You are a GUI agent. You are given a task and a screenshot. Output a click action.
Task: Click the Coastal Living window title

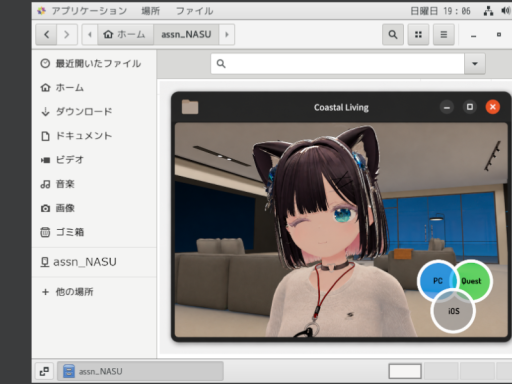341,107
